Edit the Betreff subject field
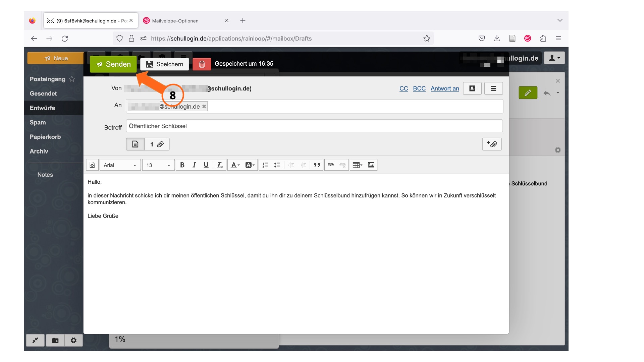Image resolution: width=644 pixels, height=362 pixels. point(314,126)
